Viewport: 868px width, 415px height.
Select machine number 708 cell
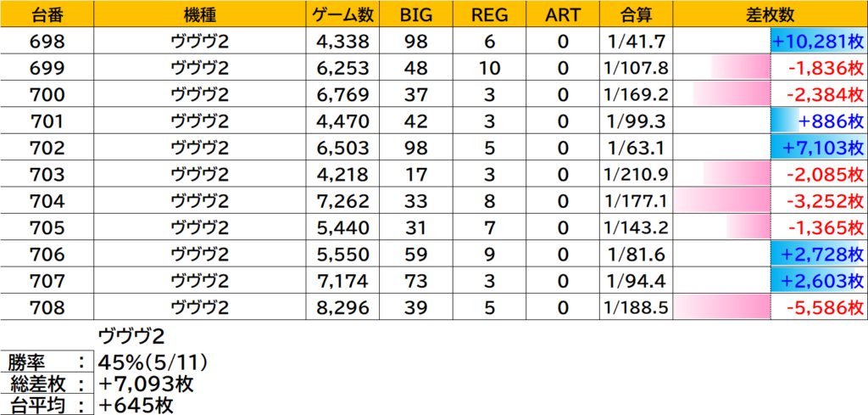(47, 307)
